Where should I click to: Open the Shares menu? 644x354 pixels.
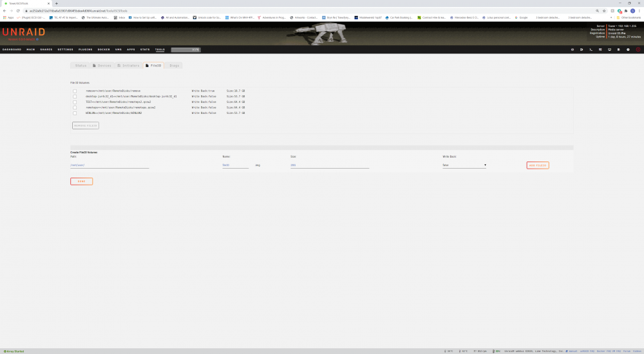46,50
